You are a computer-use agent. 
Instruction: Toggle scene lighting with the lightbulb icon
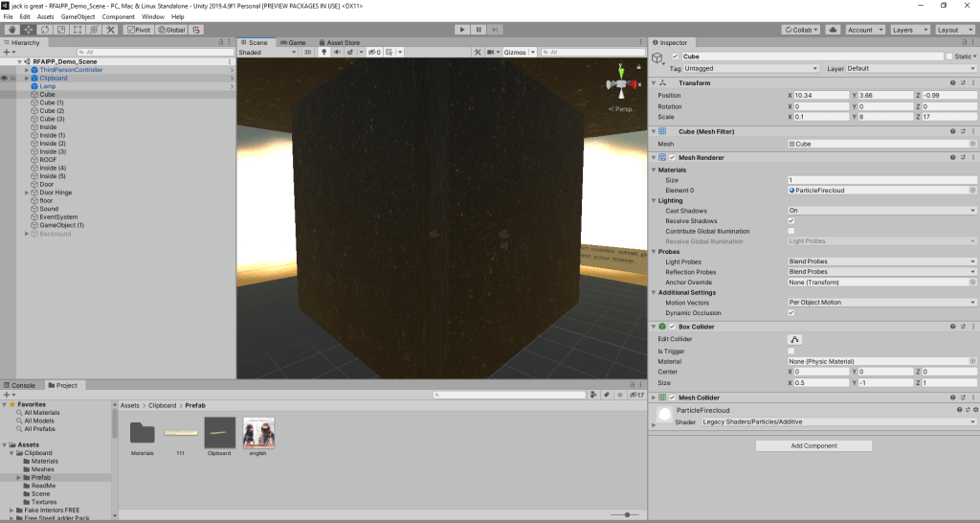pyautogui.click(x=324, y=52)
